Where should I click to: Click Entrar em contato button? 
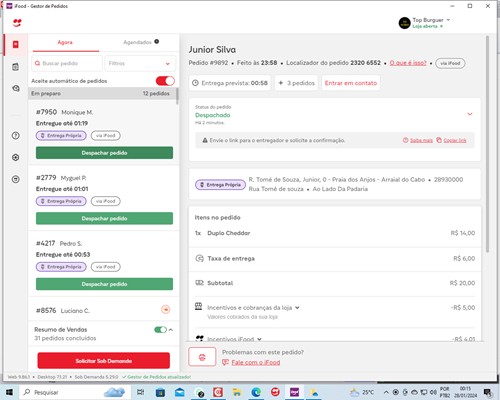pyautogui.click(x=351, y=83)
